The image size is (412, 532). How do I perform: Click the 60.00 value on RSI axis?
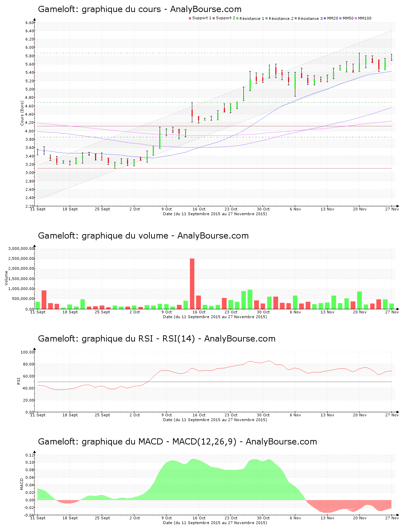coord(28,376)
